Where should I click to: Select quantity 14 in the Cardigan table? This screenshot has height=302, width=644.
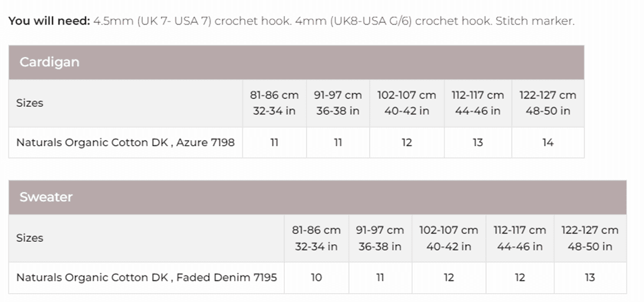[x=548, y=142]
